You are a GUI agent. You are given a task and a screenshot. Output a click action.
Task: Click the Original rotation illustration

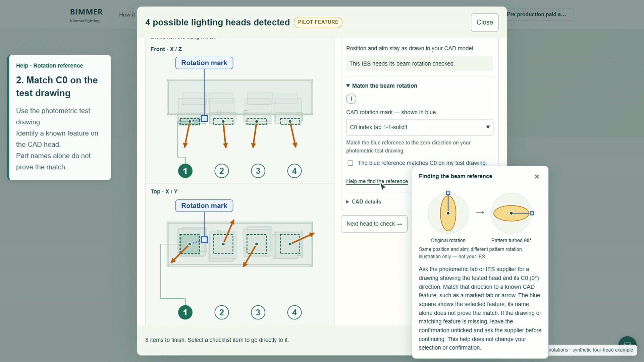click(448, 213)
